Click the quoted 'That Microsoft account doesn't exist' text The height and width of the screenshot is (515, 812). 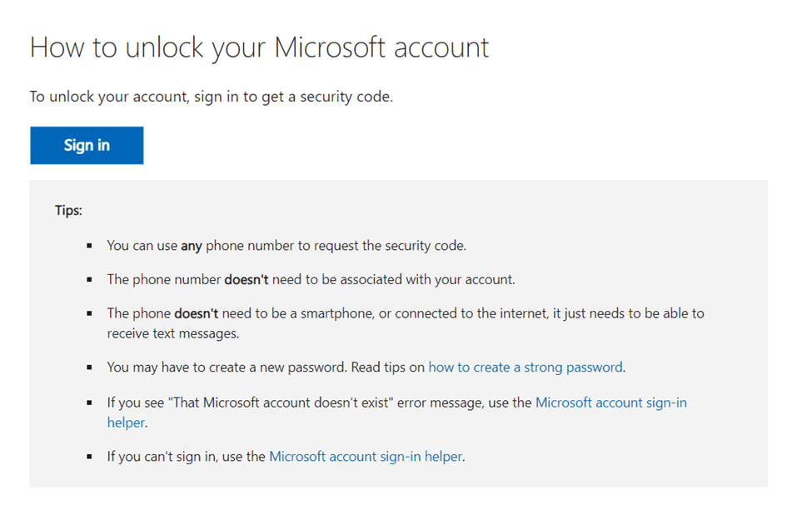(280, 403)
